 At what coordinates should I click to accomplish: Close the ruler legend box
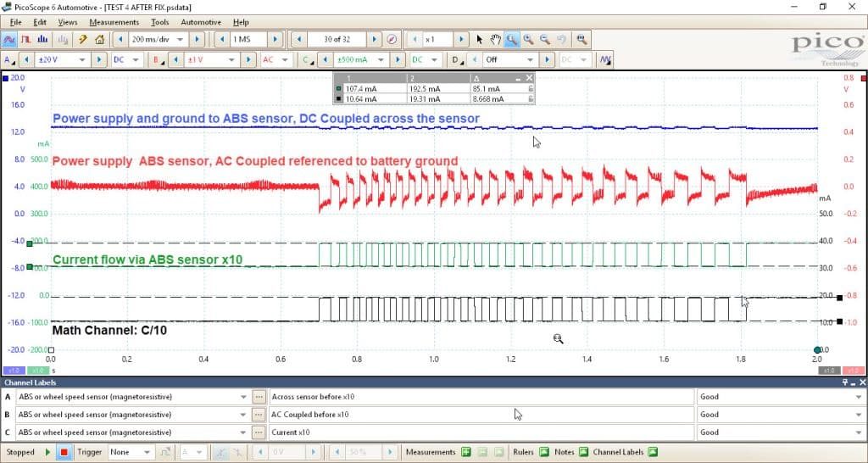(530, 78)
